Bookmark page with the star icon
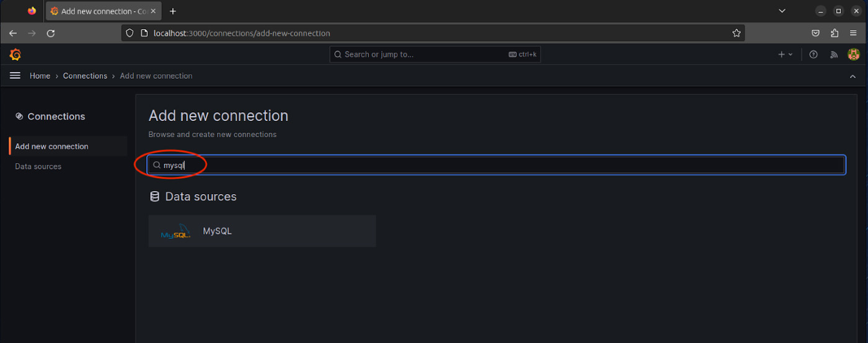This screenshot has width=868, height=343. (737, 33)
